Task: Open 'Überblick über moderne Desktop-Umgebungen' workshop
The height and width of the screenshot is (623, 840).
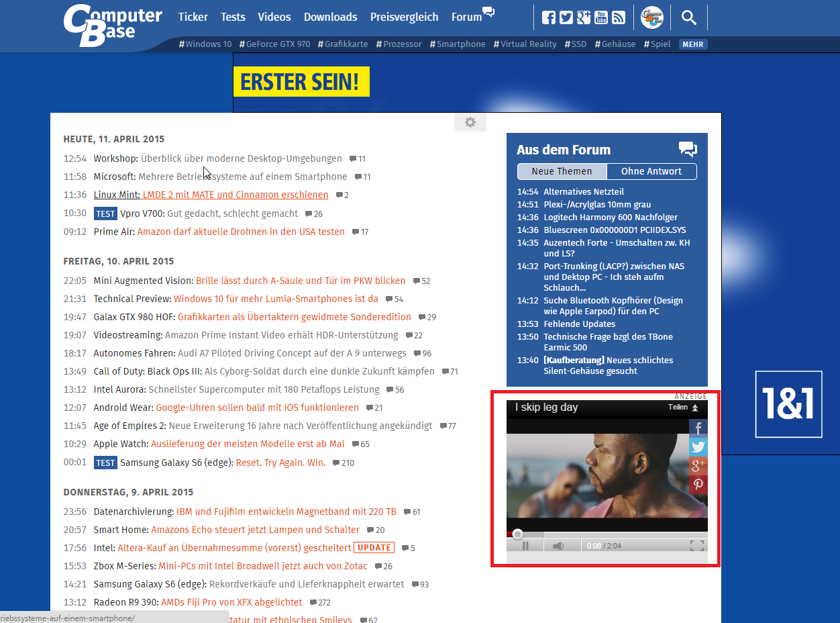Action: click(x=242, y=159)
